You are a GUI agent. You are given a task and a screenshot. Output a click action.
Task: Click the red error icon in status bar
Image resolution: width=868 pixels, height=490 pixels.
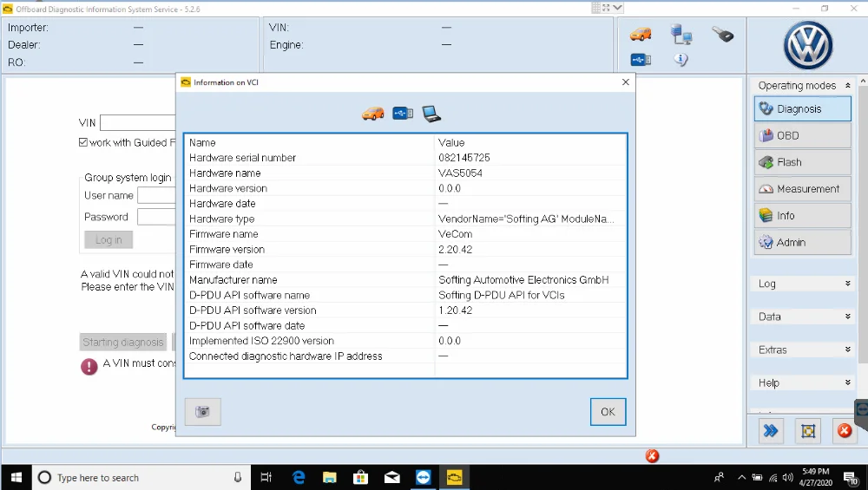[652, 455]
